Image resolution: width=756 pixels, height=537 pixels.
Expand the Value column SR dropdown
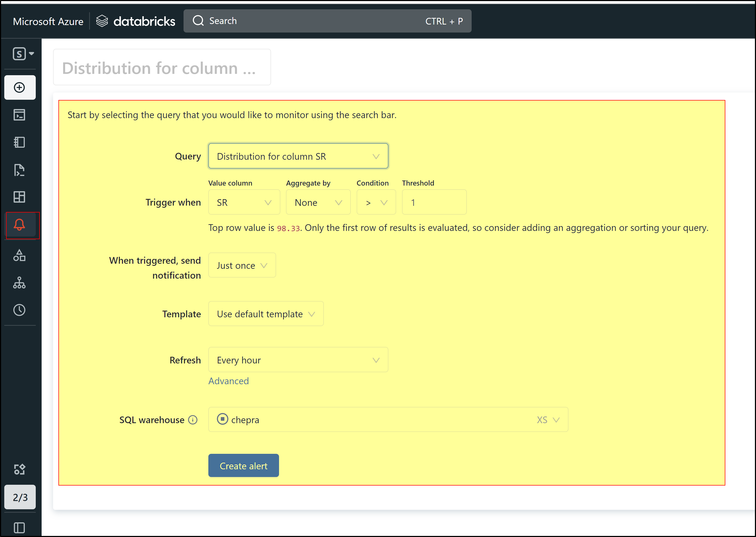point(244,202)
